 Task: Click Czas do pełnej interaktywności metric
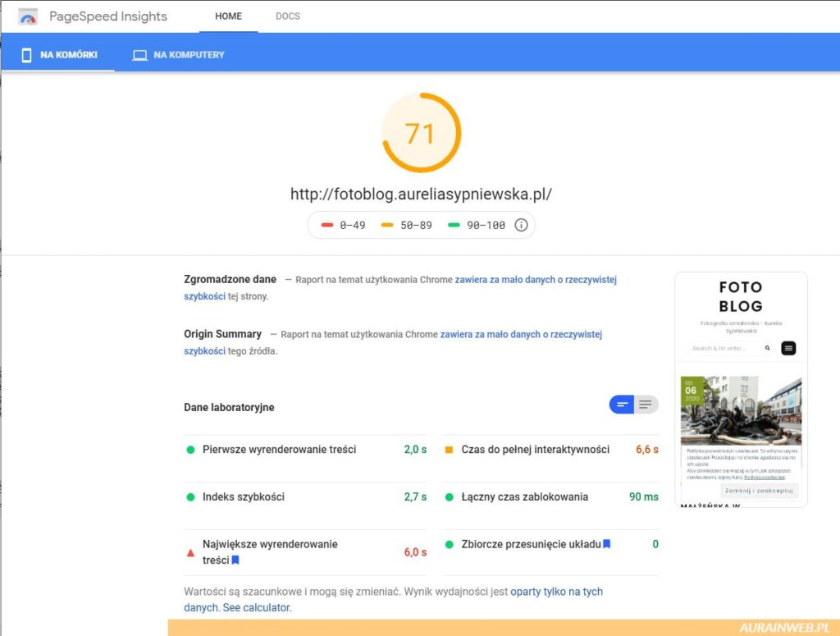550,450
